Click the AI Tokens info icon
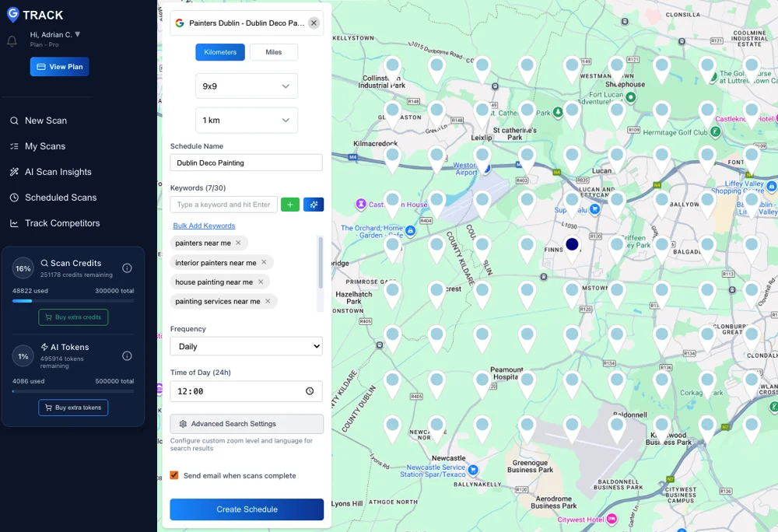The height and width of the screenshot is (532, 778). [127, 356]
